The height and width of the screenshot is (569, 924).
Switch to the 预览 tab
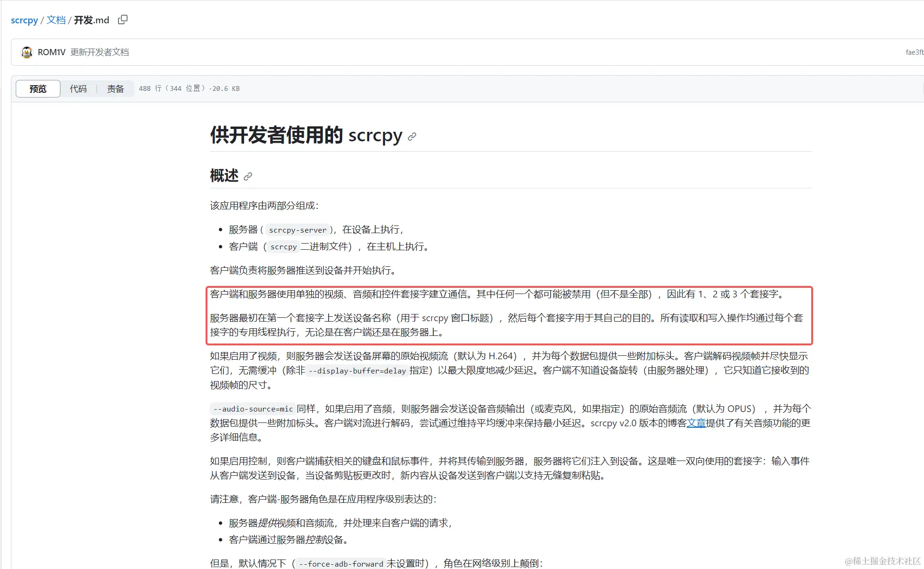click(38, 88)
